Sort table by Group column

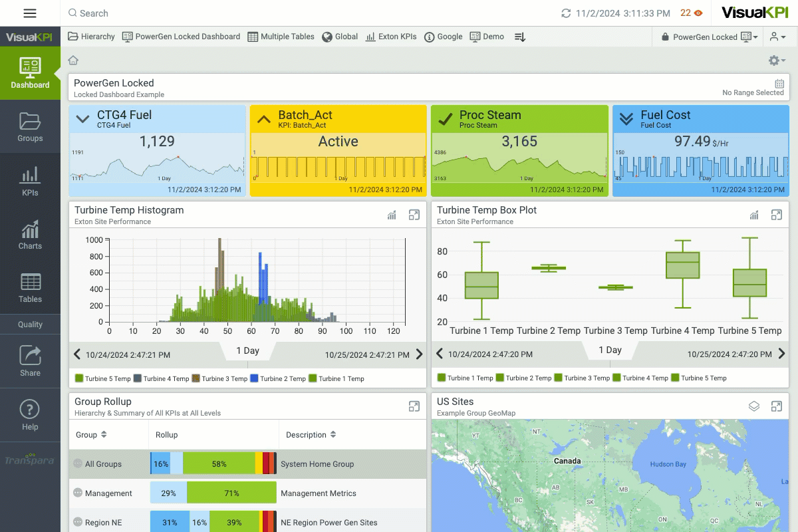point(92,435)
